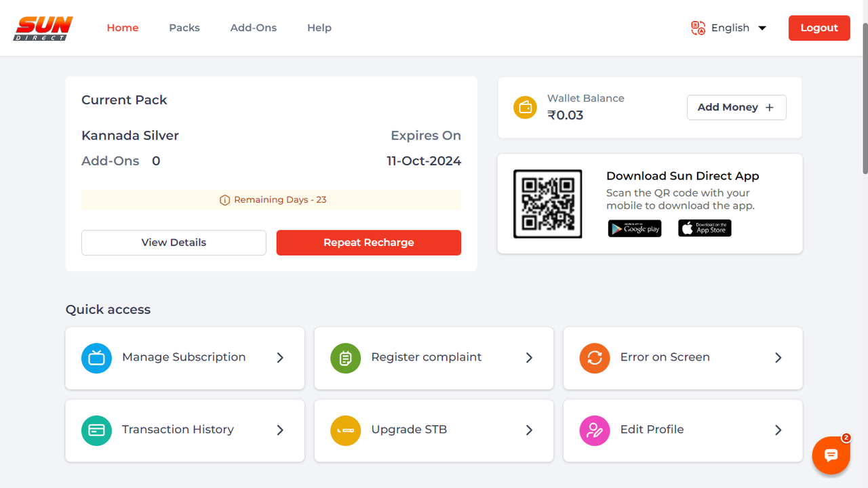Viewport: 868px width, 488px height.
Task: Select the Manage Subscription label
Action: (x=184, y=357)
